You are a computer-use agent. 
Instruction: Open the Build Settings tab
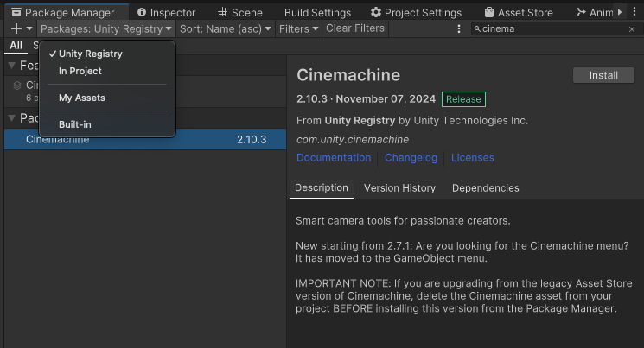[x=317, y=13]
